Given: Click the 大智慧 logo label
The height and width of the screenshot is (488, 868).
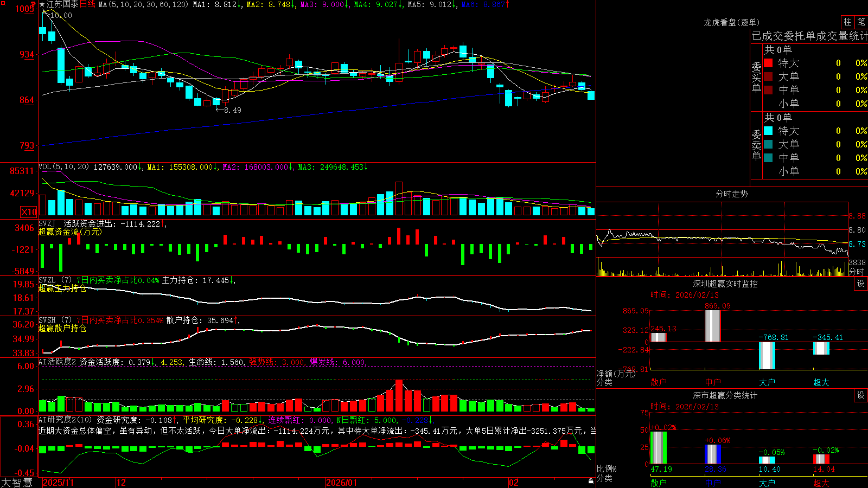Looking at the screenshot, I should pos(17,483).
